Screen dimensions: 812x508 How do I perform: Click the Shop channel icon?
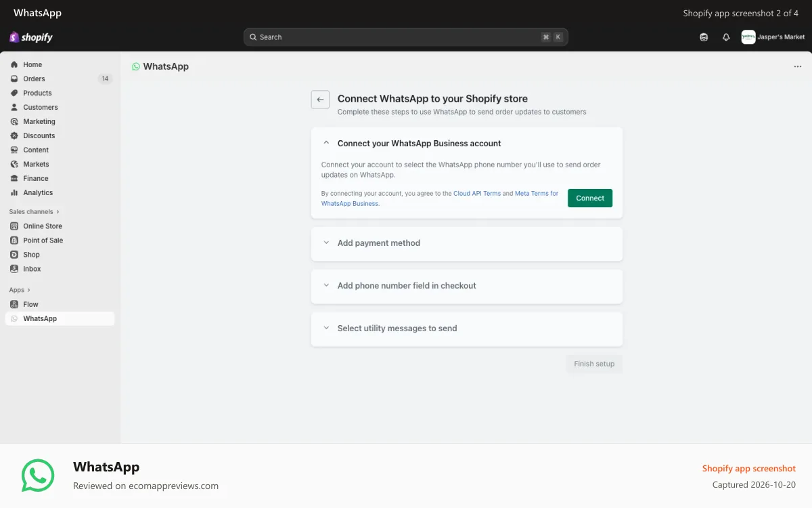pos(14,255)
